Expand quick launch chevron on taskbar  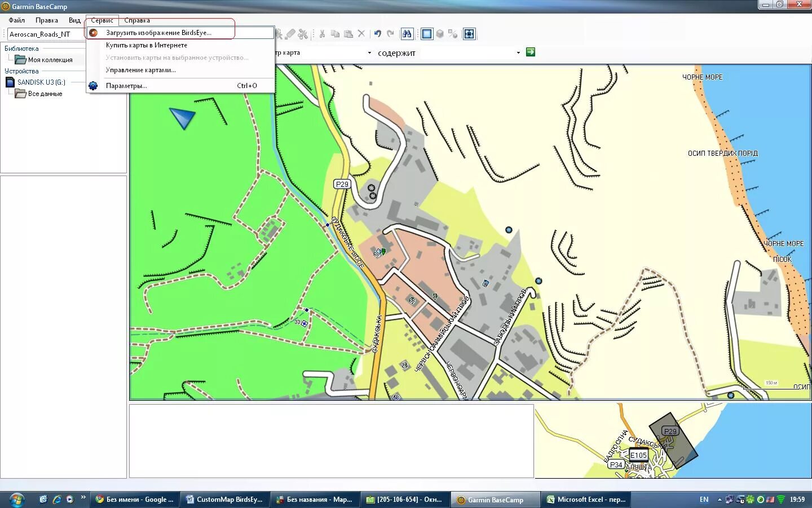[83, 497]
